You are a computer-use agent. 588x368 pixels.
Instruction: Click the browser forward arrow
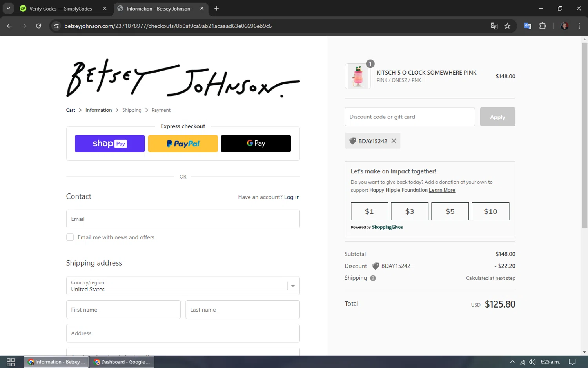pyautogui.click(x=24, y=26)
